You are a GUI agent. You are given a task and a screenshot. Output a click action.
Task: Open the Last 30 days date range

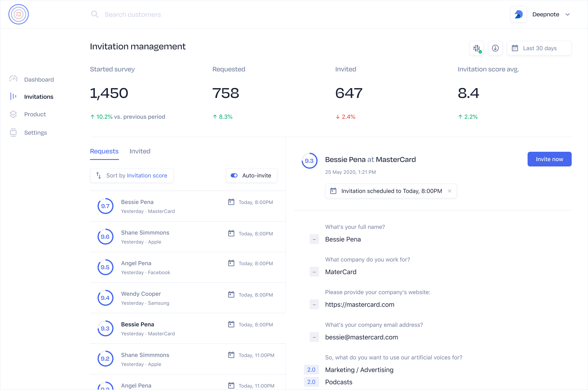pyautogui.click(x=539, y=48)
